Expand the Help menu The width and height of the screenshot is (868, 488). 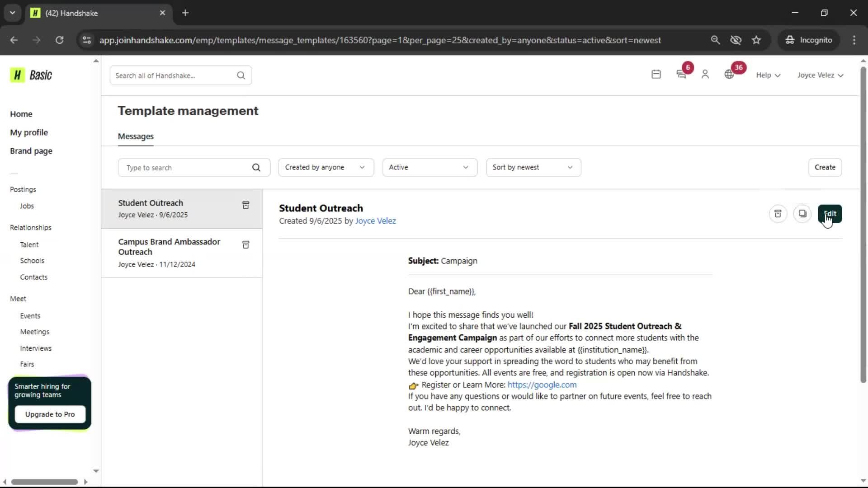pyautogui.click(x=768, y=75)
